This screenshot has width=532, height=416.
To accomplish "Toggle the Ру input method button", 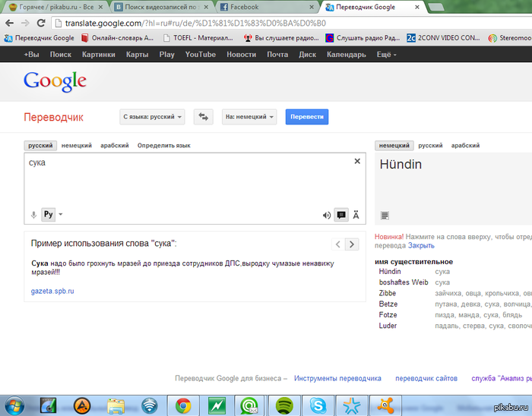I will pyautogui.click(x=48, y=215).
